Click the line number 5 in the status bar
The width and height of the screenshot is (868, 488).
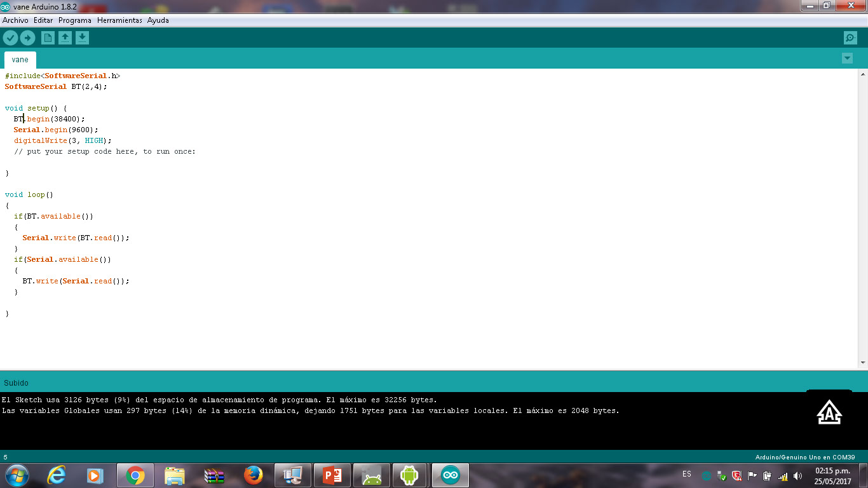[5, 457]
